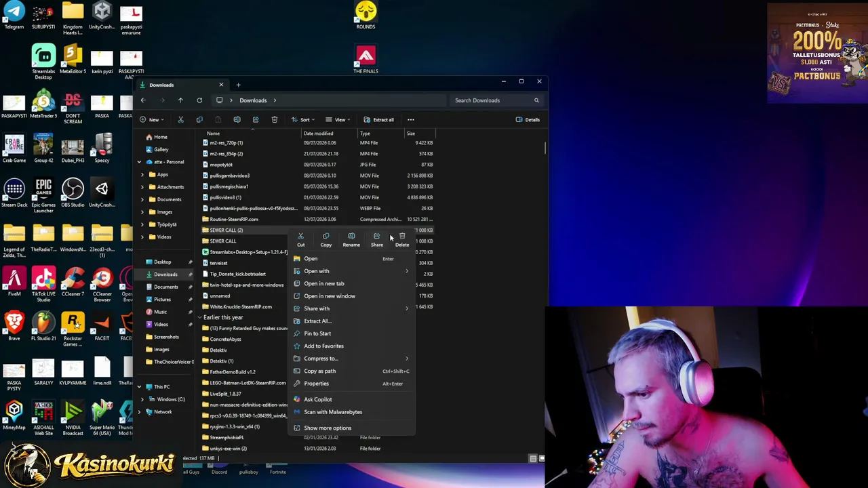
Task: Collapse the Earlier this year group
Action: (199, 317)
